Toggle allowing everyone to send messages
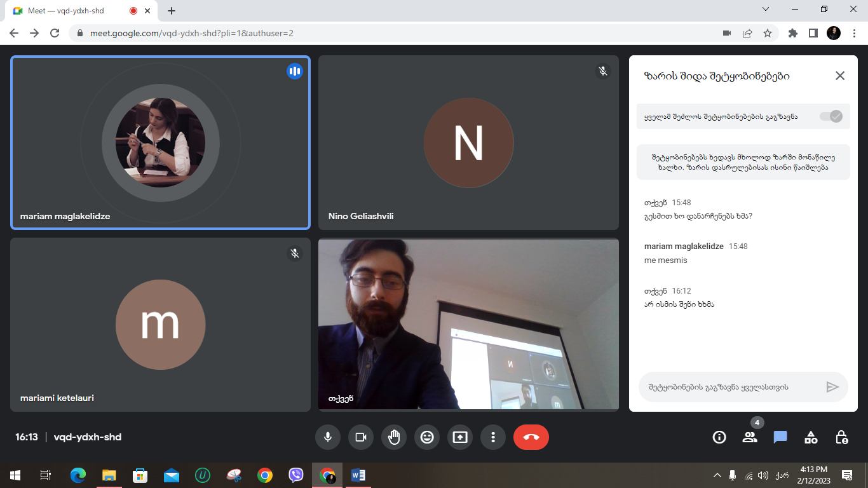The image size is (868, 488). pyautogui.click(x=831, y=116)
